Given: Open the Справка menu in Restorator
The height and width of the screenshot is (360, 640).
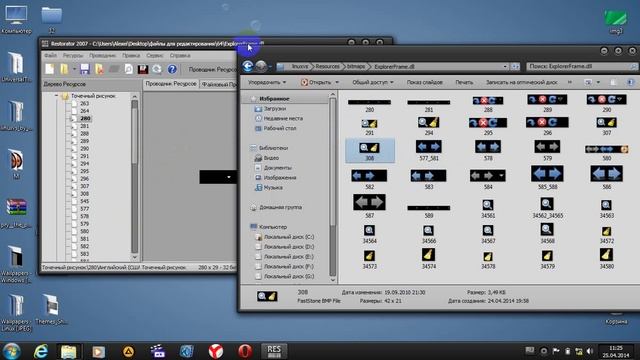Looking at the screenshot, I should pyautogui.click(x=180, y=55).
